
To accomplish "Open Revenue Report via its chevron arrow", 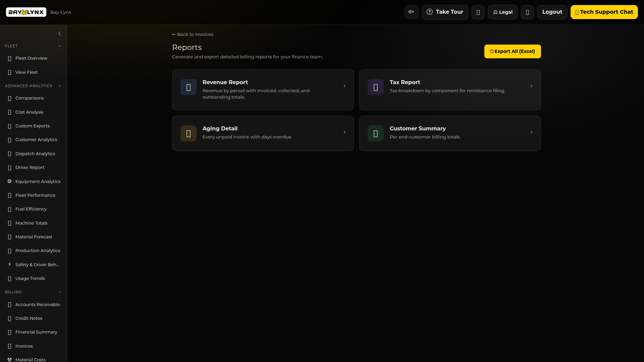I will tap(344, 86).
